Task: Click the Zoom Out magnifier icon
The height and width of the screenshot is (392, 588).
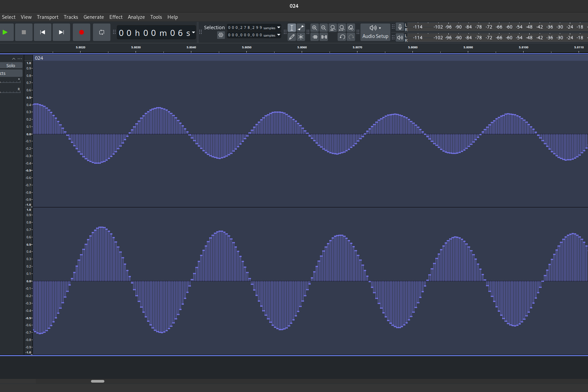Action: coord(323,28)
